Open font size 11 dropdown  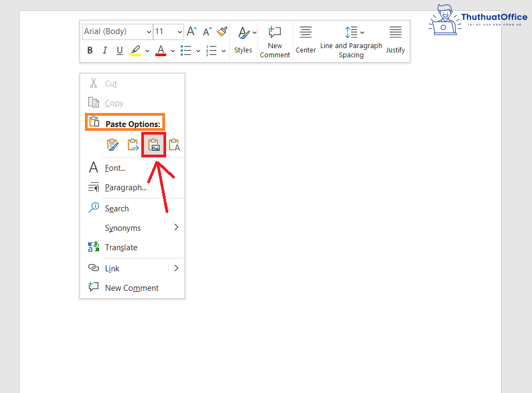[180, 32]
